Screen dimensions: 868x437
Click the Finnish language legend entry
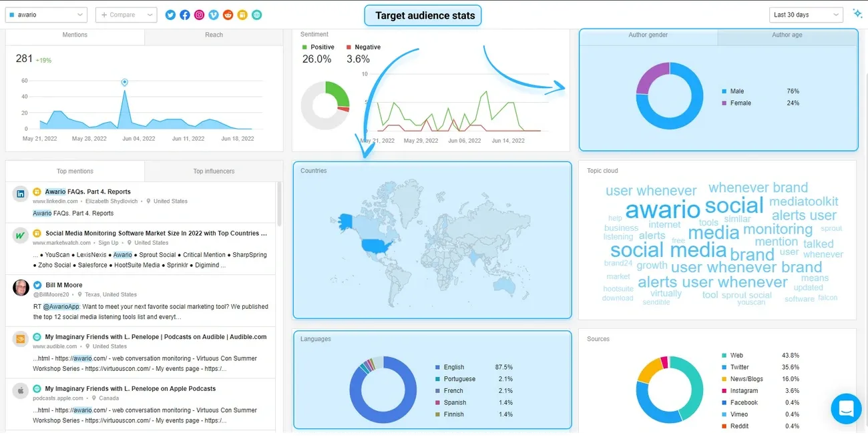pos(474,415)
